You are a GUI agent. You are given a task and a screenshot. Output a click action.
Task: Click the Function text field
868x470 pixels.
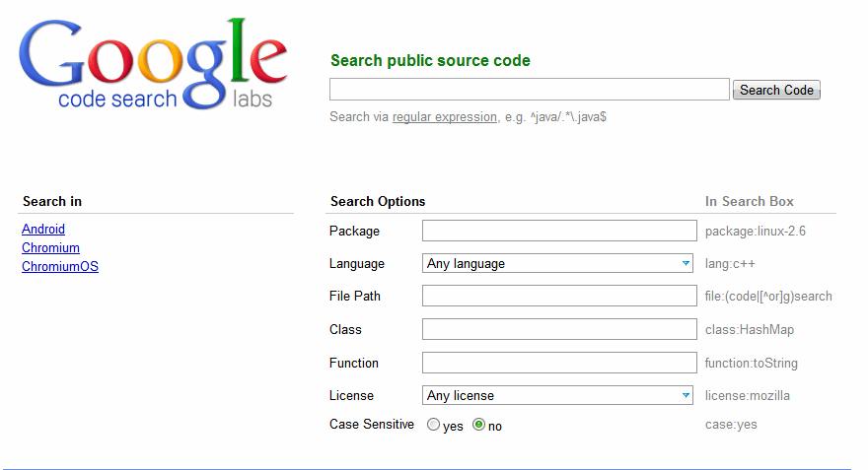tap(559, 363)
